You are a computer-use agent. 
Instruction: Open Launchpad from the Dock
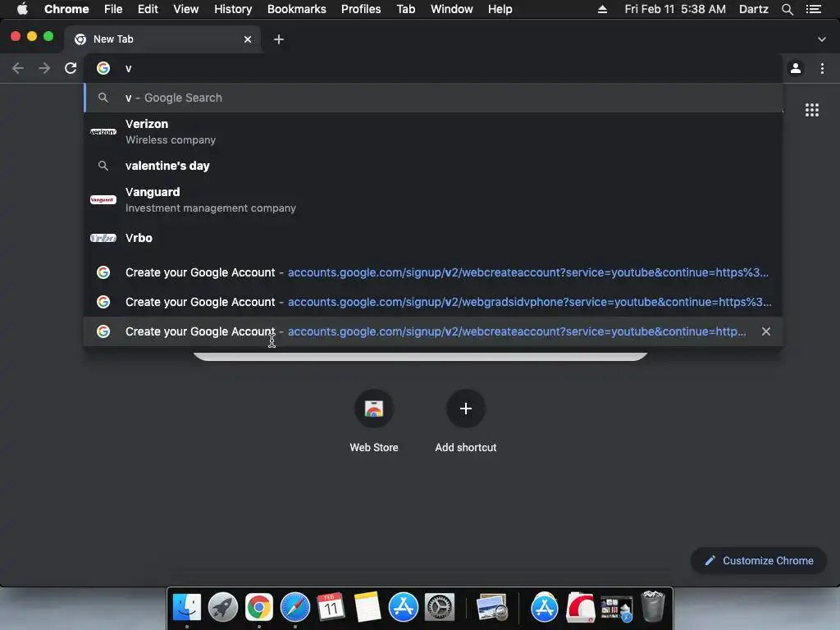click(223, 608)
